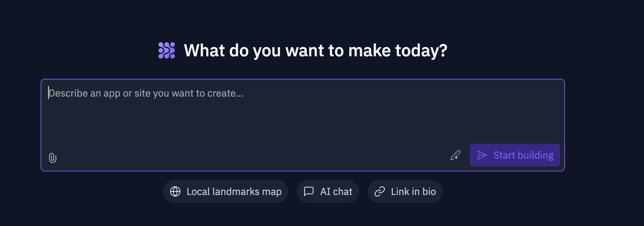Click the "What do you want to make today?" heading
The height and width of the screenshot is (226, 644).
[x=315, y=50]
